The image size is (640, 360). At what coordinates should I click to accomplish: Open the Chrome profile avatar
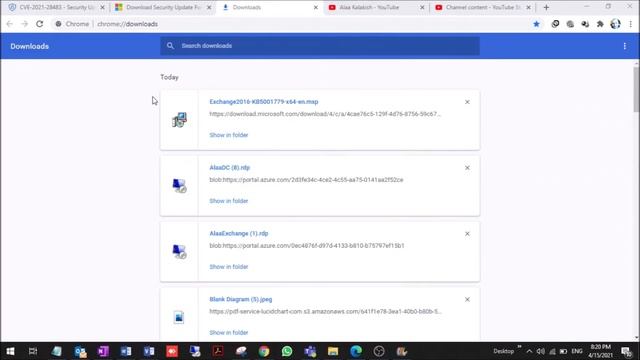click(615, 24)
